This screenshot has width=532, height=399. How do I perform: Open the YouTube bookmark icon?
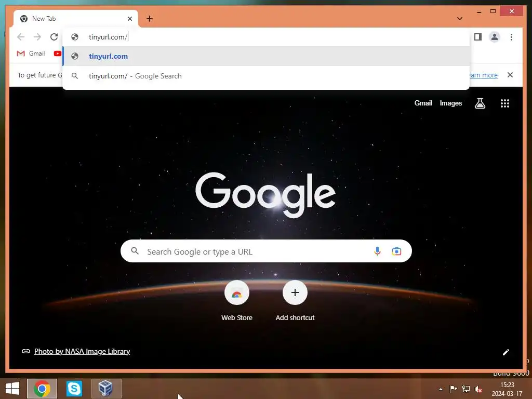tap(57, 54)
